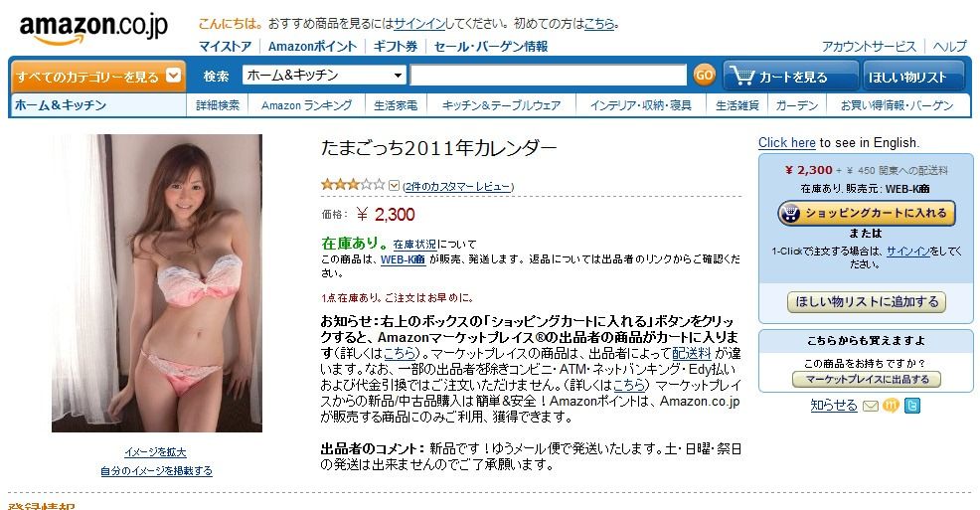
Task: Click the search text field
Action: pyautogui.click(x=548, y=76)
